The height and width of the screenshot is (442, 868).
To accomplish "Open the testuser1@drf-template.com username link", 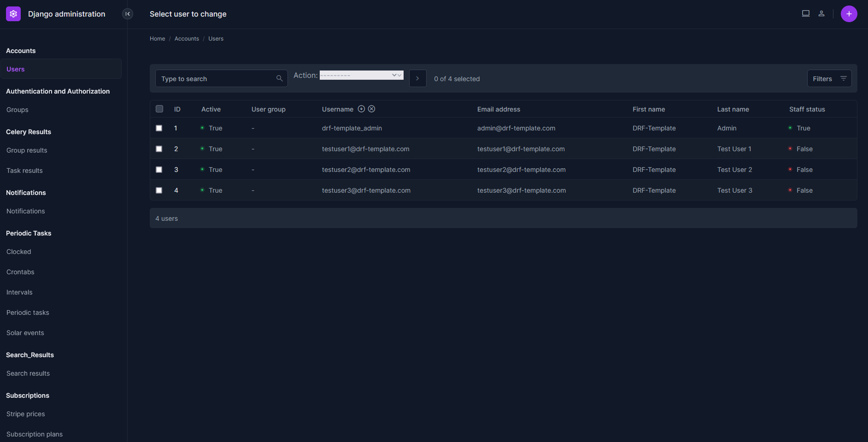I will coord(365,149).
